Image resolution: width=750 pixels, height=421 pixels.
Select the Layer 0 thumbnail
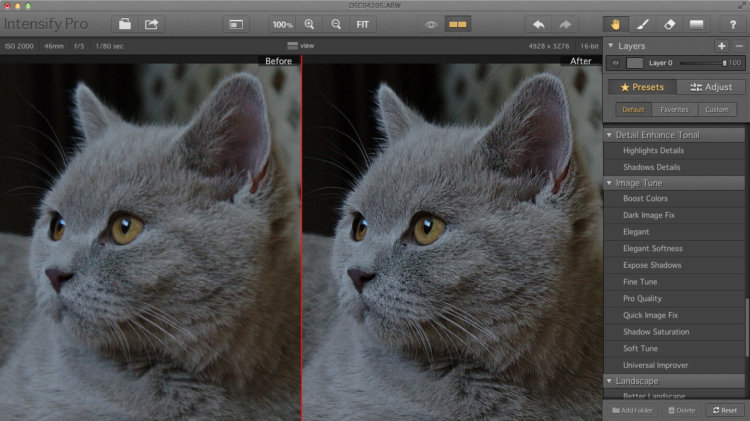(x=635, y=63)
